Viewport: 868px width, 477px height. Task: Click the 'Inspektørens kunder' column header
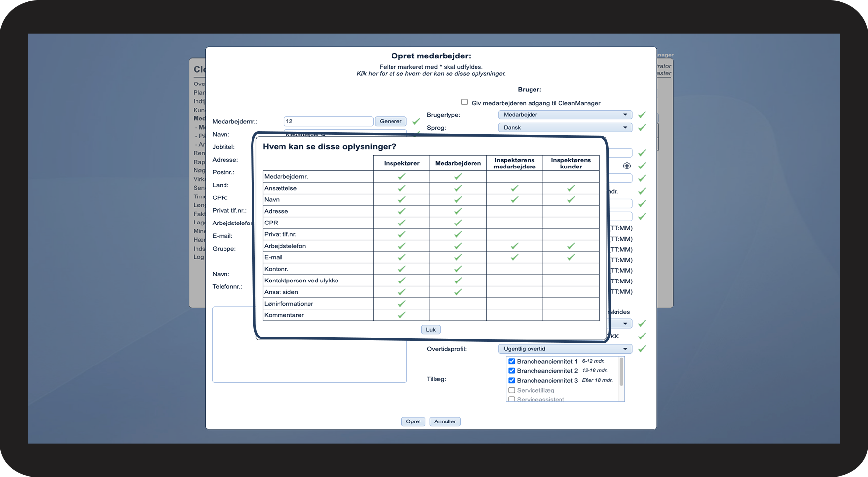coord(571,163)
